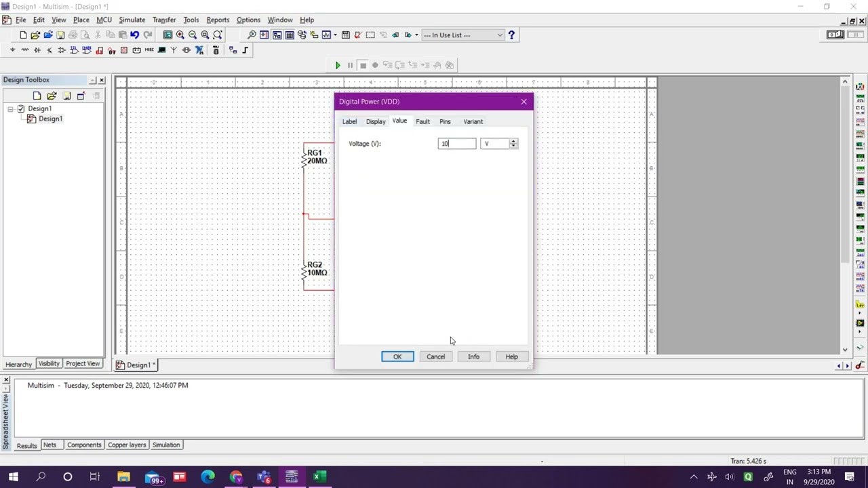The height and width of the screenshot is (488, 868).
Task: Toggle the Design1 project checkbox in tree
Action: coord(20,108)
